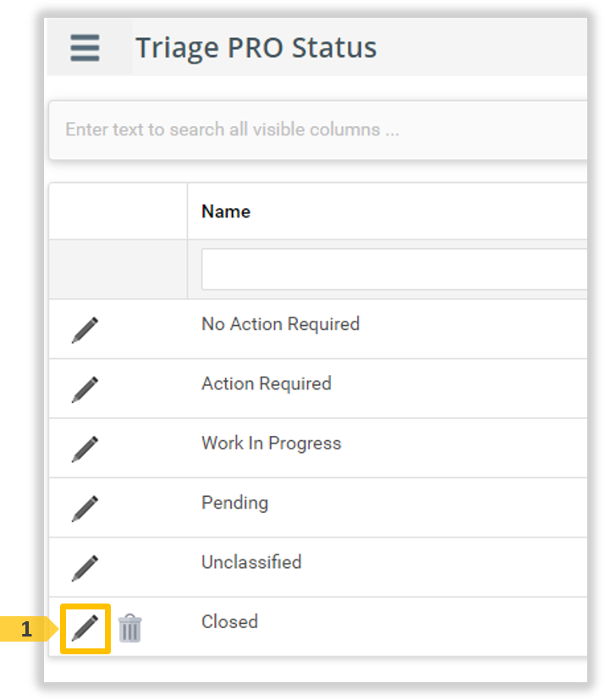The width and height of the screenshot is (605, 700).
Task: Click the Unclassified row name
Action: coord(250,562)
